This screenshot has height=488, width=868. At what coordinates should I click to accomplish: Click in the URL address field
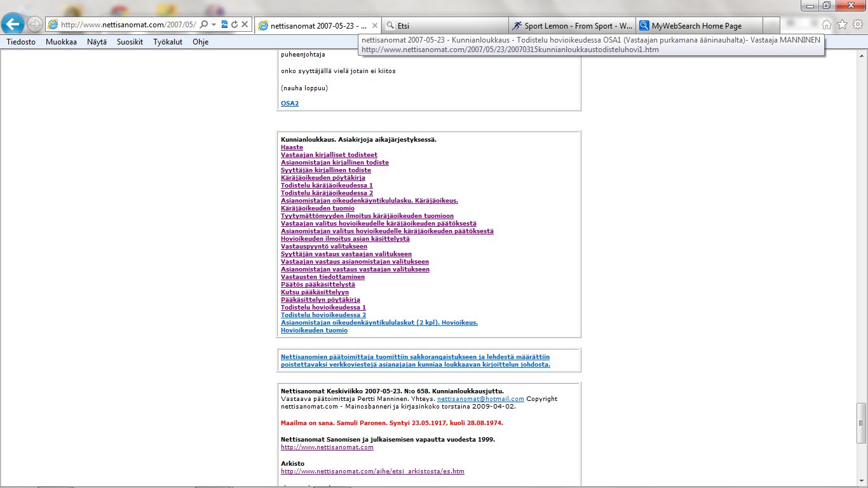click(x=127, y=25)
